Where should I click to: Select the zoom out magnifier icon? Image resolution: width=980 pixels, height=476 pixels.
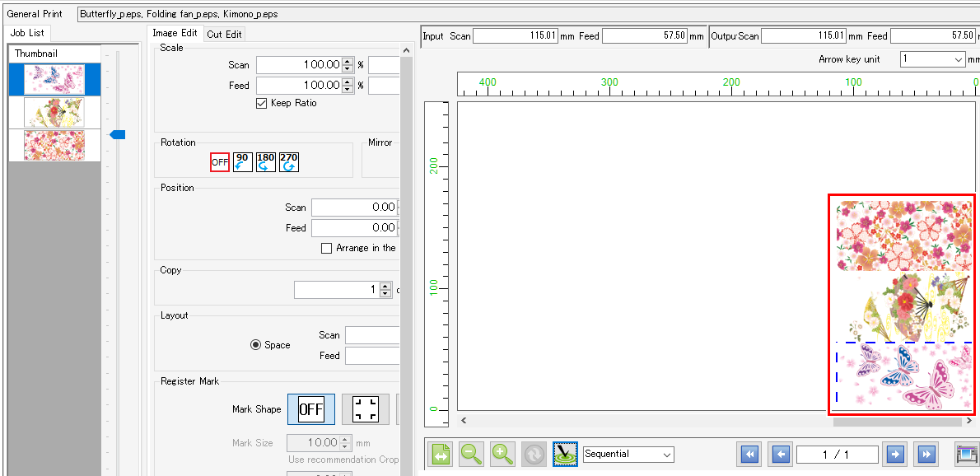[471, 454]
